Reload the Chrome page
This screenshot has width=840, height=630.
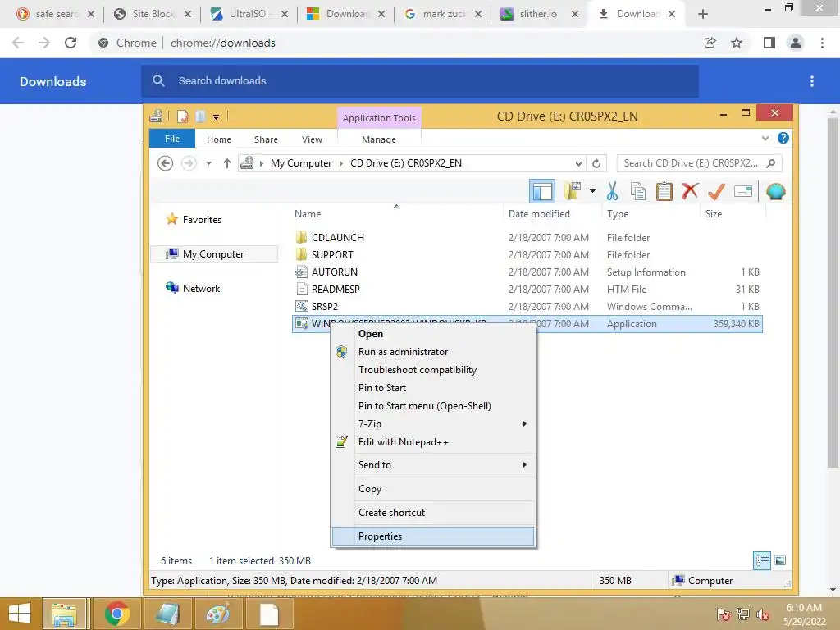(x=71, y=43)
